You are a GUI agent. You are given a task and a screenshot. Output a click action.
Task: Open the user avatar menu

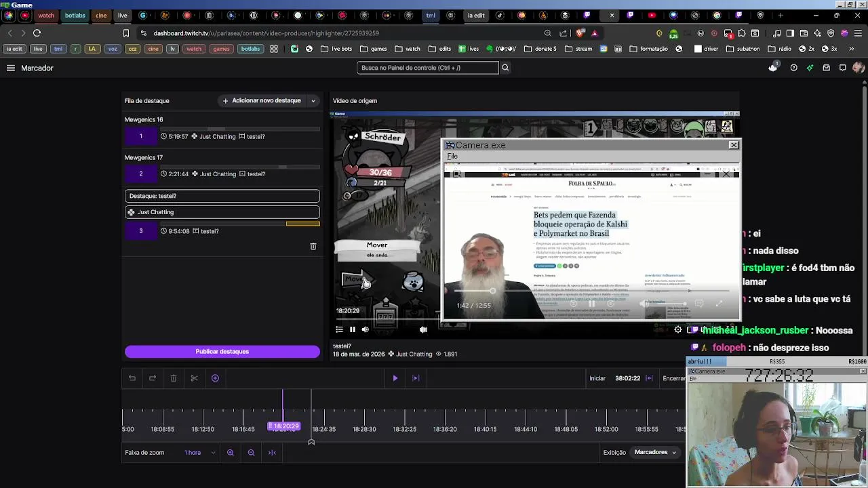coord(859,68)
